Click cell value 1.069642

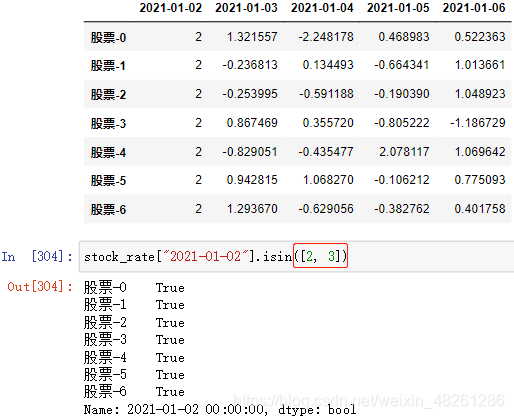480,152
